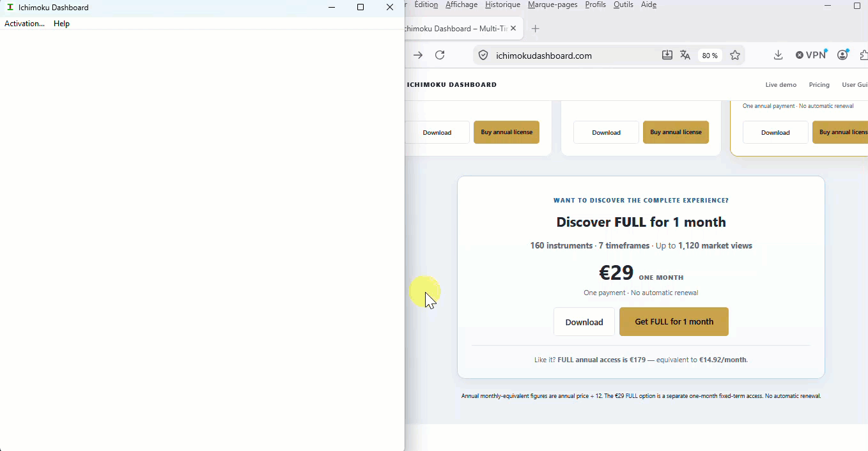Click the ICHIMOKU DASHBOARD site logo
The height and width of the screenshot is (451, 868).
click(x=451, y=84)
